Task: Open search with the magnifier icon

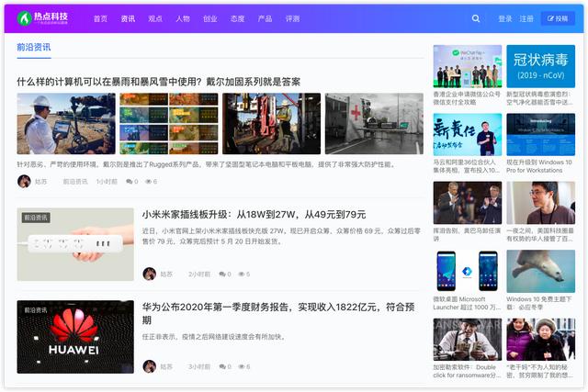Action: coord(476,18)
